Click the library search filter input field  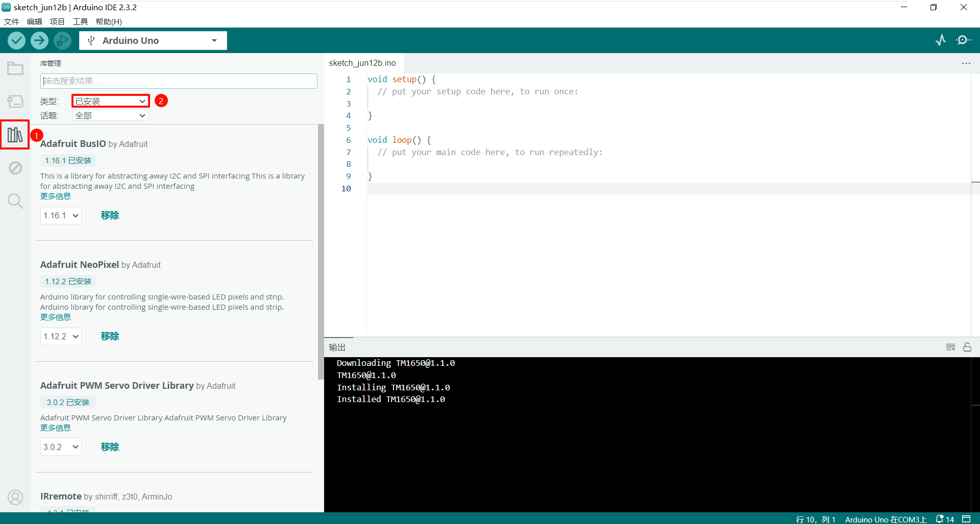click(179, 81)
